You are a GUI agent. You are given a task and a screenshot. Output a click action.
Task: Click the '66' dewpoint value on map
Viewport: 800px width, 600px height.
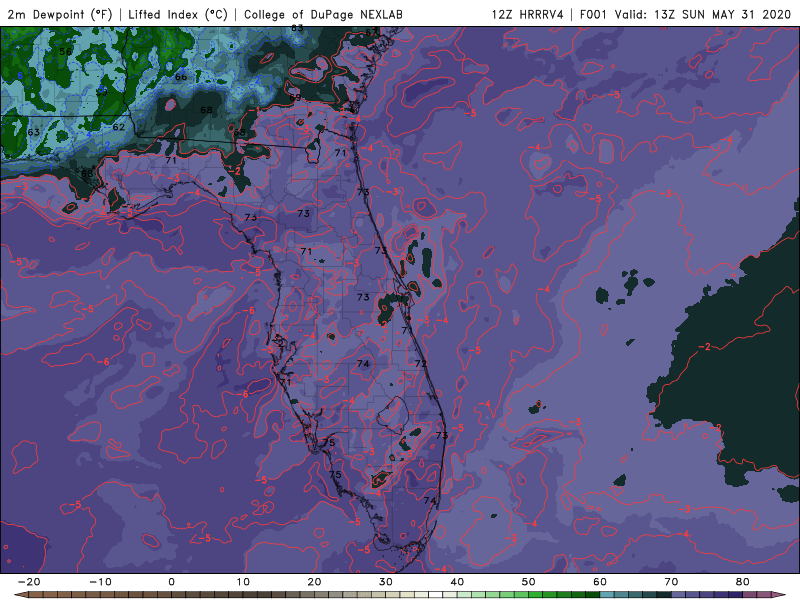click(x=181, y=77)
